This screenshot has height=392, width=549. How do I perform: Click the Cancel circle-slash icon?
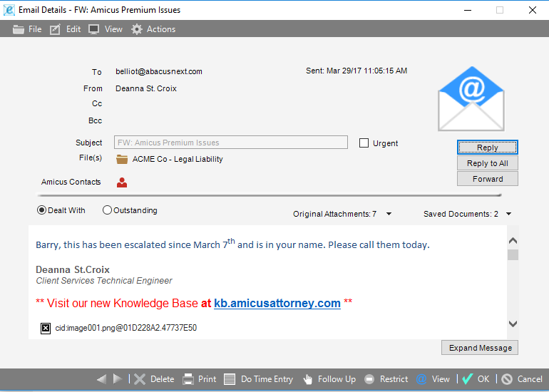point(507,379)
